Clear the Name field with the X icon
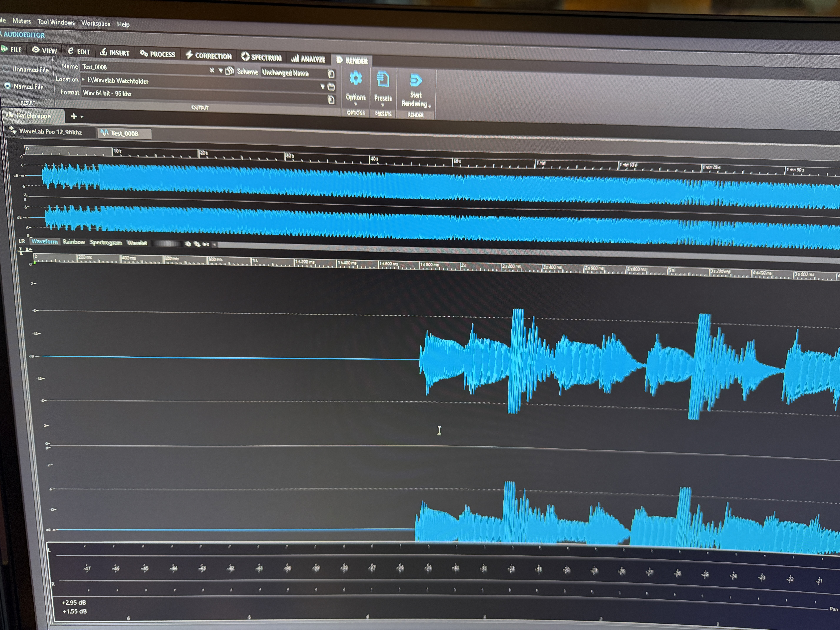The width and height of the screenshot is (840, 630). tap(212, 70)
